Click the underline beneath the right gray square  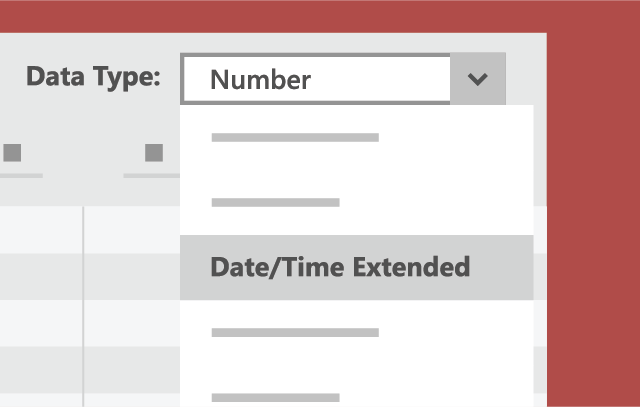click(151, 176)
